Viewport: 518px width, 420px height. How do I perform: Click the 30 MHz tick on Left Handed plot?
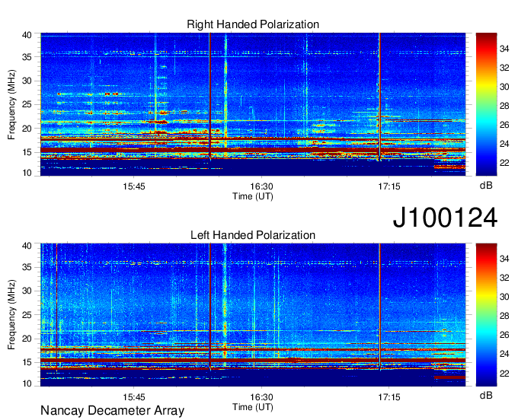coord(27,291)
